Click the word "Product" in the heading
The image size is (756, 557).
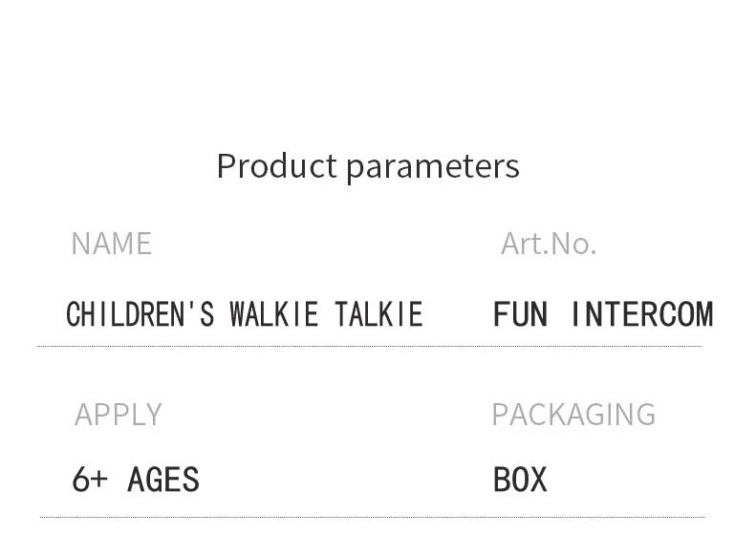point(276,166)
